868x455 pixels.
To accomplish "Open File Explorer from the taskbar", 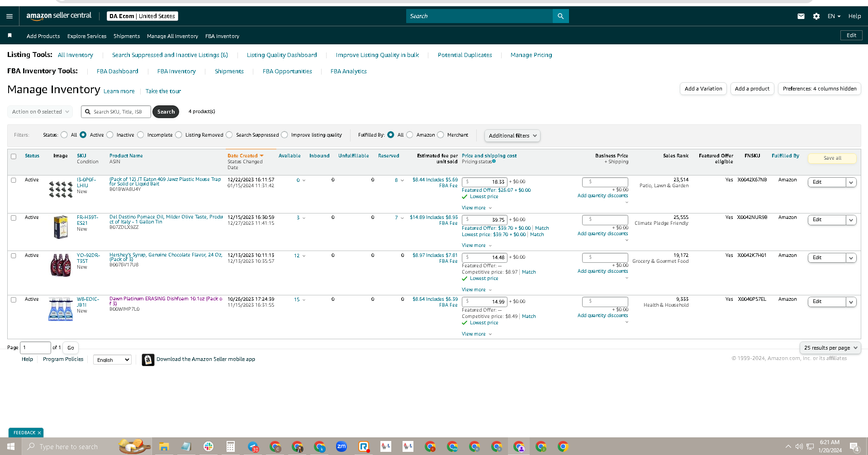I will tap(164, 447).
